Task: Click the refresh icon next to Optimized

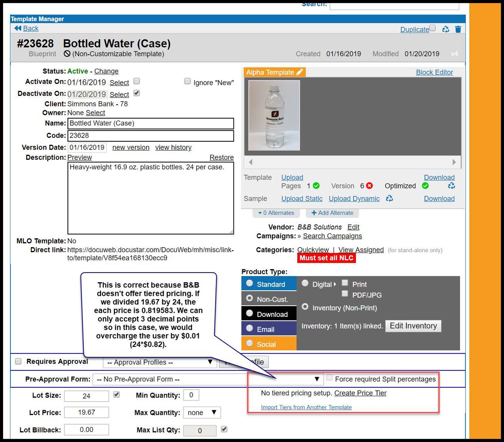Action: tap(451, 186)
